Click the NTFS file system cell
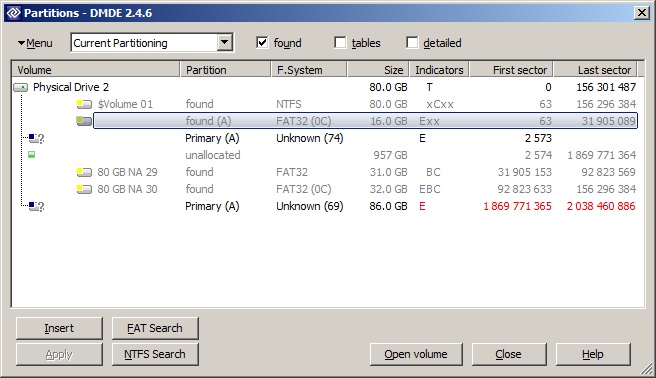656x378 pixels. tap(289, 104)
